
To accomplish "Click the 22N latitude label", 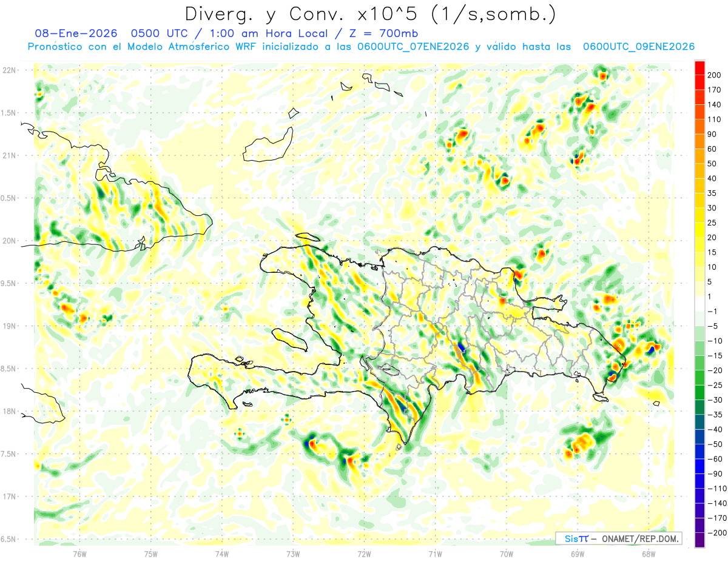I will 10,70.
